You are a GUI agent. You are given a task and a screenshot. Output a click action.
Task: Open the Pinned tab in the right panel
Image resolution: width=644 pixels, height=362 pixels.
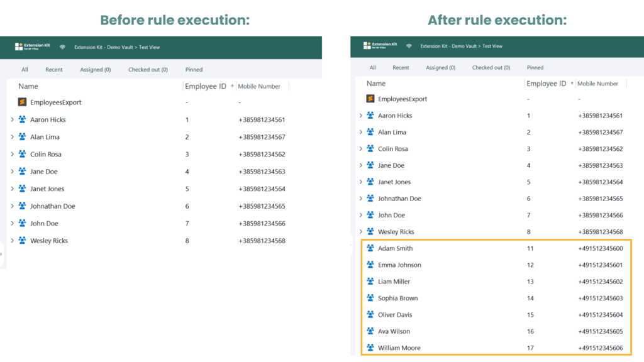pyautogui.click(x=535, y=67)
